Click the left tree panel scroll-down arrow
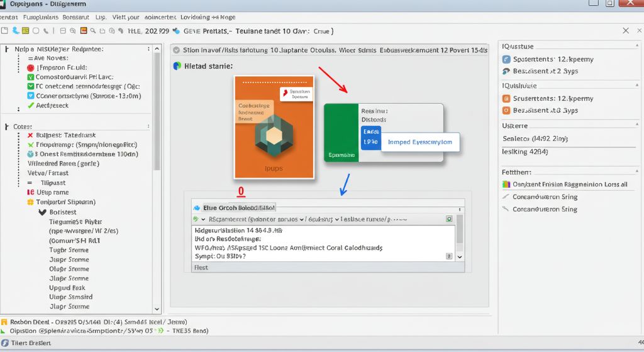This screenshot has width=644, height=352. click(x=157, y=309)
